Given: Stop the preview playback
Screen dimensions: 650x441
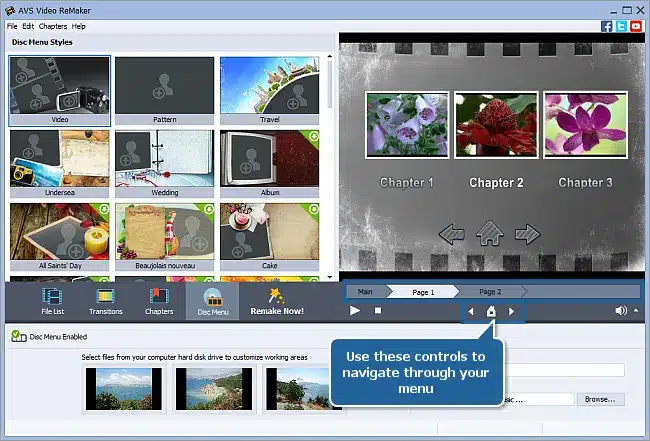Looking at the screenshot, I should 378,310.
